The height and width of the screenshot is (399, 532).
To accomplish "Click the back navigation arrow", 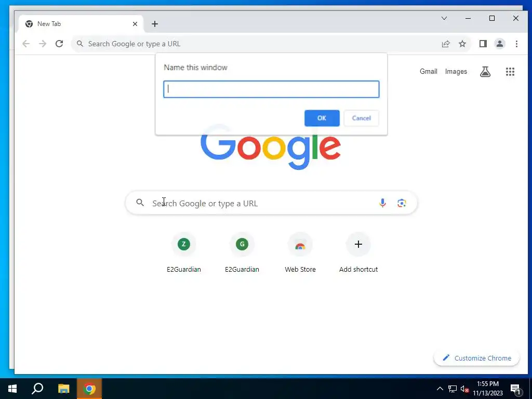I will [26, 44].
